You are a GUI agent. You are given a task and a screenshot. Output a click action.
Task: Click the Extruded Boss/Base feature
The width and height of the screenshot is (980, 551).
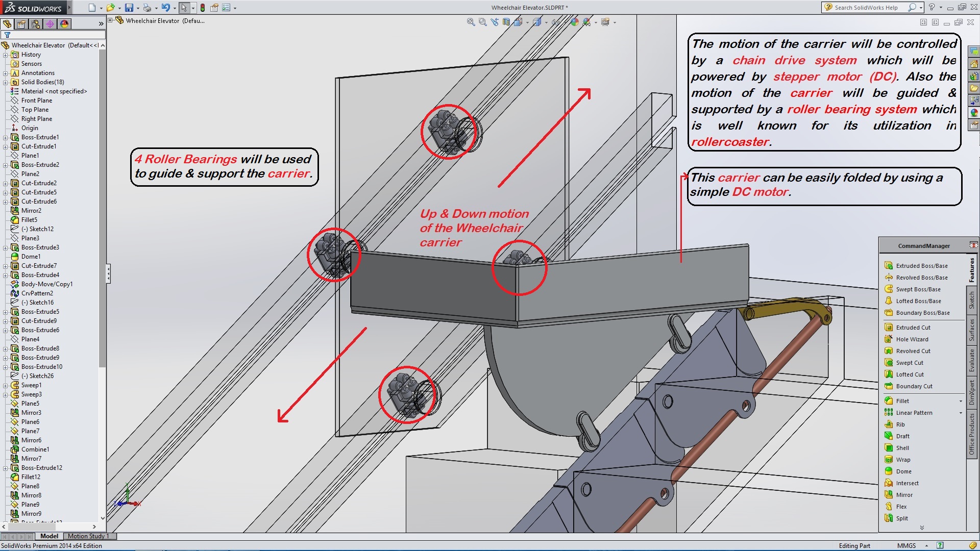pyautogui.click(x=921, y=266)
